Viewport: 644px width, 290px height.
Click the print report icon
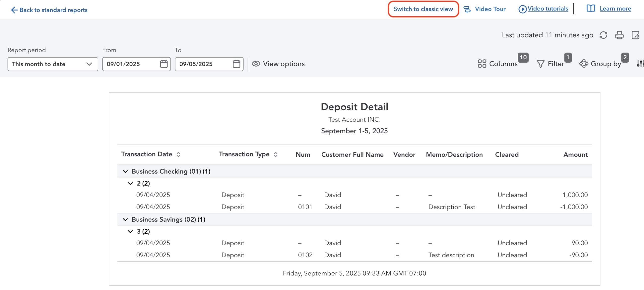click(619, 35)
